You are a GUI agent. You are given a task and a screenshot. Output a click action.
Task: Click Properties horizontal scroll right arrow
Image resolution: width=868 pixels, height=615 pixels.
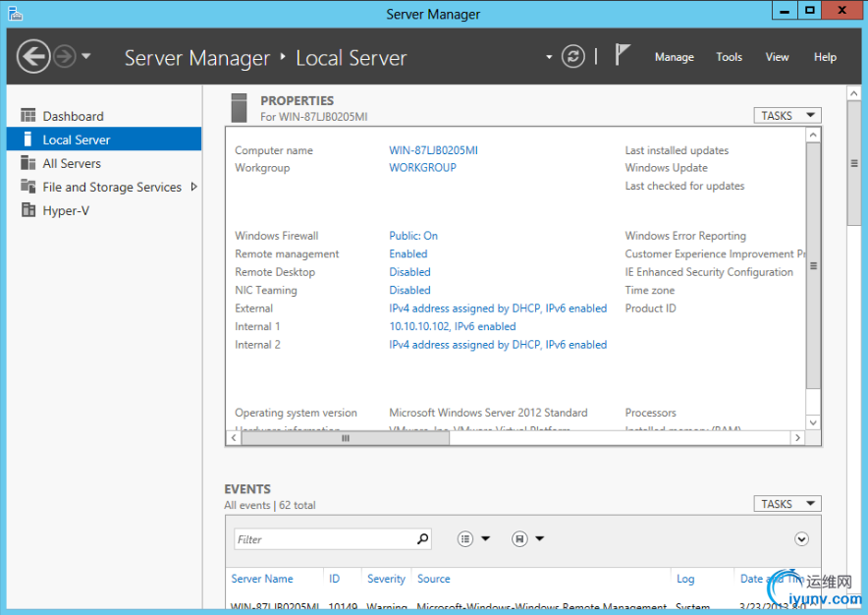pyautogui.click(x=797, y=438)
